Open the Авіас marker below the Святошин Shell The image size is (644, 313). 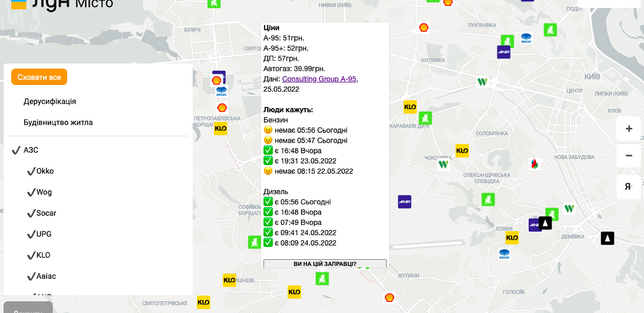(221, 91)
